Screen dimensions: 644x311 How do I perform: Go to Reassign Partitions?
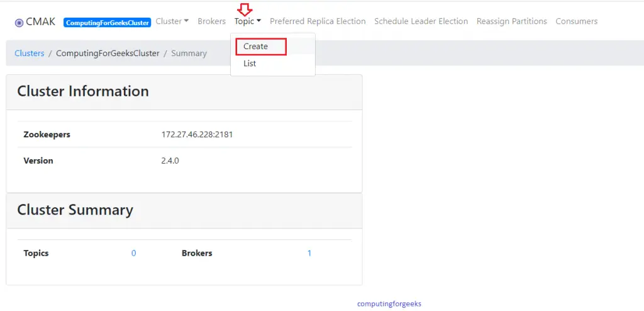pos(512,21)
